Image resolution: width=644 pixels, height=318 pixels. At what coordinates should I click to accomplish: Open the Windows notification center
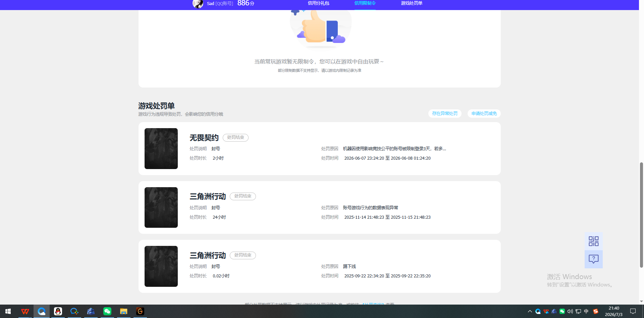click(x=633, y=311)
